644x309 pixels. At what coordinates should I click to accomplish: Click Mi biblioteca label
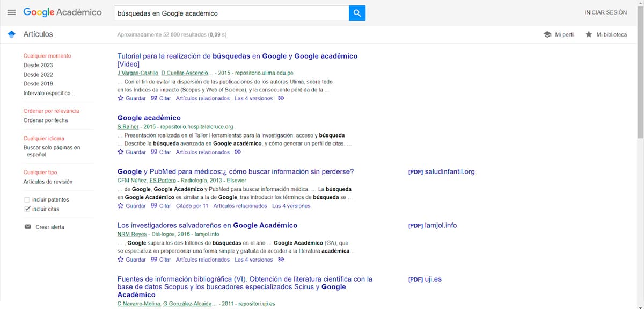click(611, 34)
